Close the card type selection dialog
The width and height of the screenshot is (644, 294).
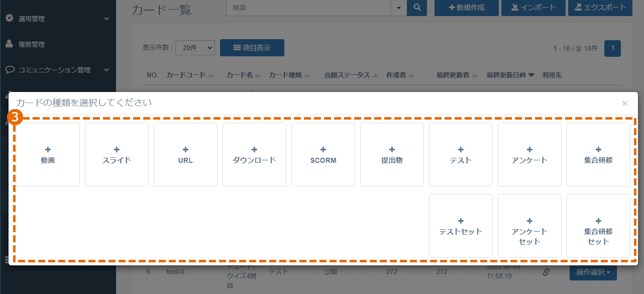[625, 104]
